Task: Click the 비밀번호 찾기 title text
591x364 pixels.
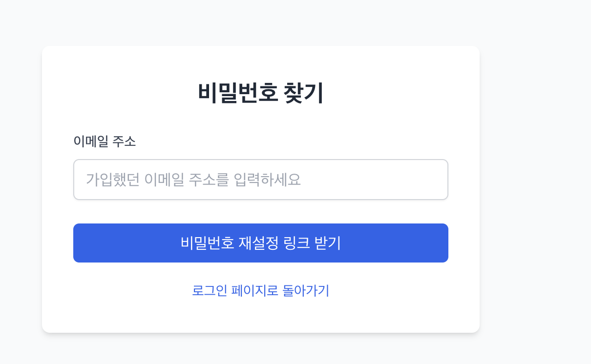Action: (260, 93)
